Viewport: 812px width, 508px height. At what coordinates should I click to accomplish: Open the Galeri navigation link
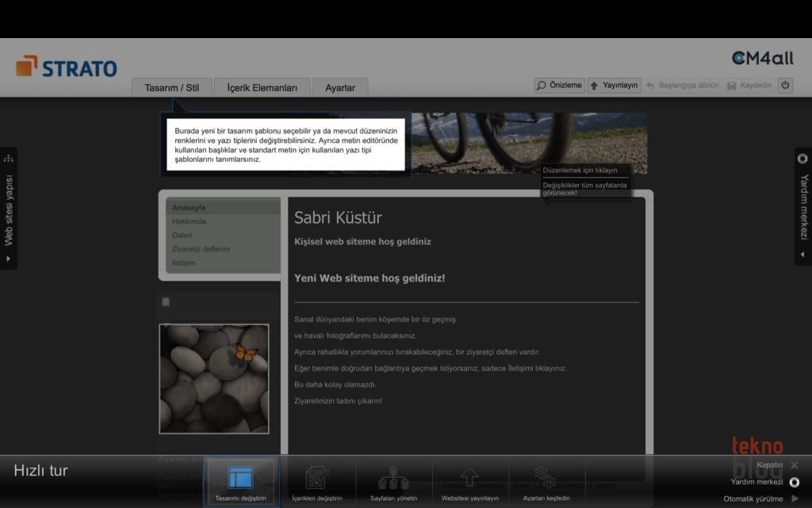pyautogui.click(x=182, y=235)
